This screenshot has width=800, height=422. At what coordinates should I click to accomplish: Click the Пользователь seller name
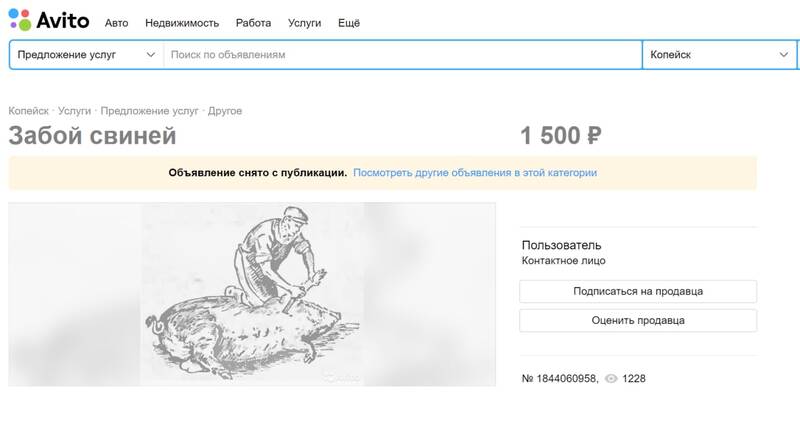pyautogui.click(x=561, y=245)
